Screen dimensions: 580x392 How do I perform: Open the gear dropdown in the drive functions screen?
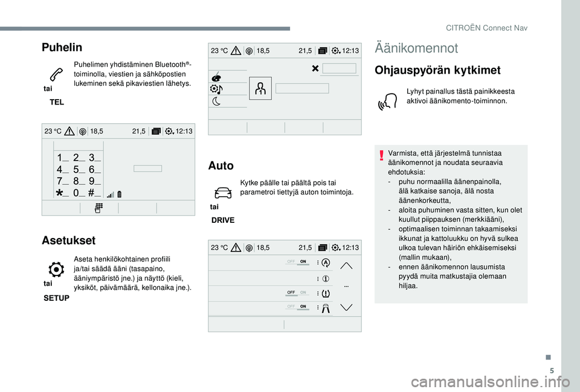337,248
